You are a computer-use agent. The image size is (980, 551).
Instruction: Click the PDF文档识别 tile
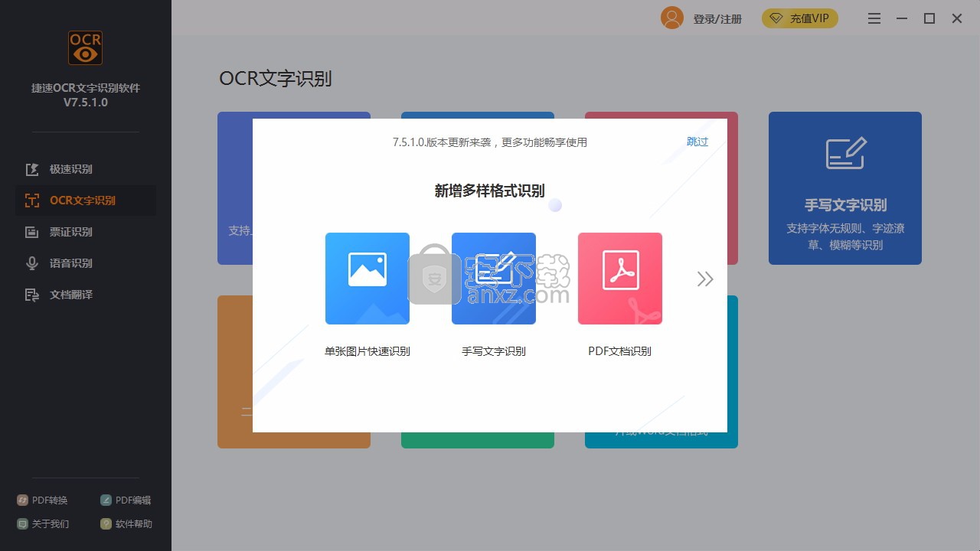[620, 279]
